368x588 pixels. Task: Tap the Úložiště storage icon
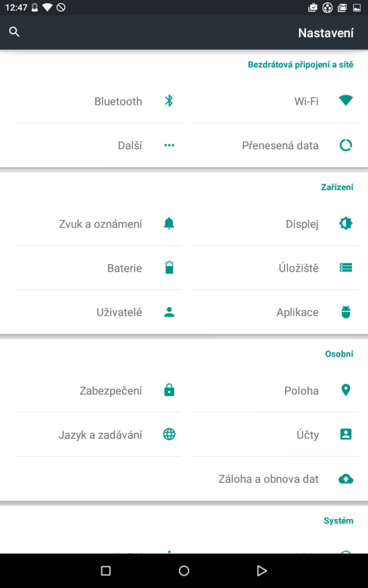pos(346,268)
